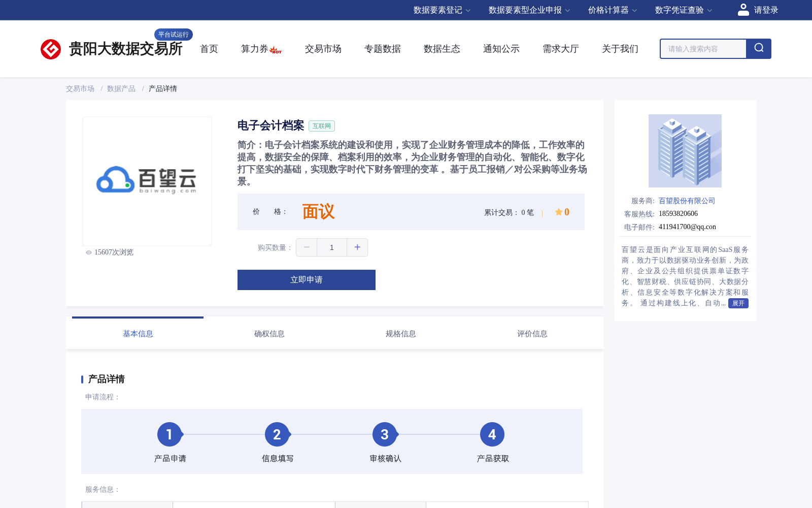Click the 累计交易 0 笔 text
The image size is (812, 508).
(509, 212)
